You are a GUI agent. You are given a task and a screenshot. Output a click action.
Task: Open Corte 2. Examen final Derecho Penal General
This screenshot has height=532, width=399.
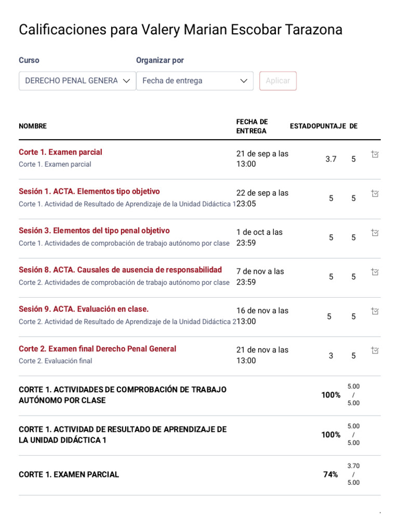tap(97, 349)
